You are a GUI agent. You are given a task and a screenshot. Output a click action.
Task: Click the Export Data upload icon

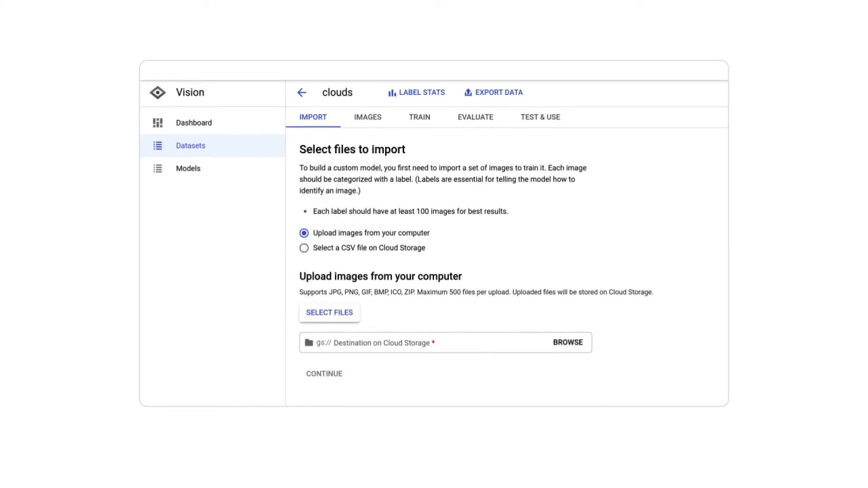click(468, 93)
